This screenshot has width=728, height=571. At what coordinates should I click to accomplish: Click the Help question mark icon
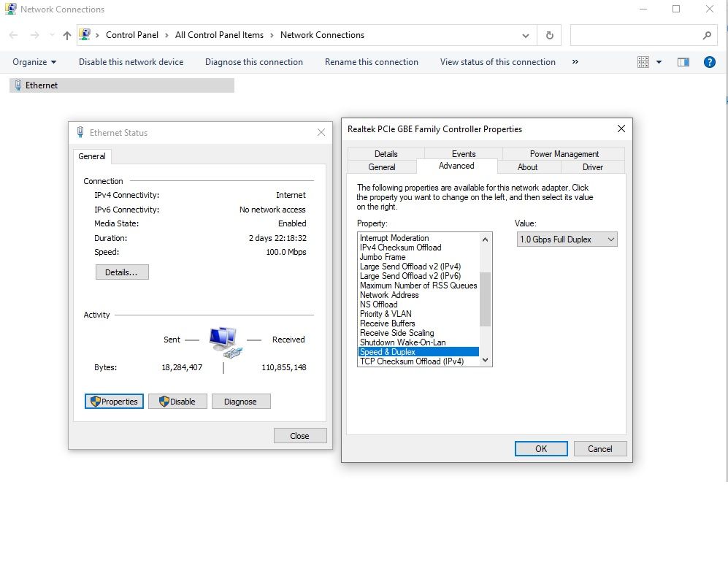tap(709, 62)
